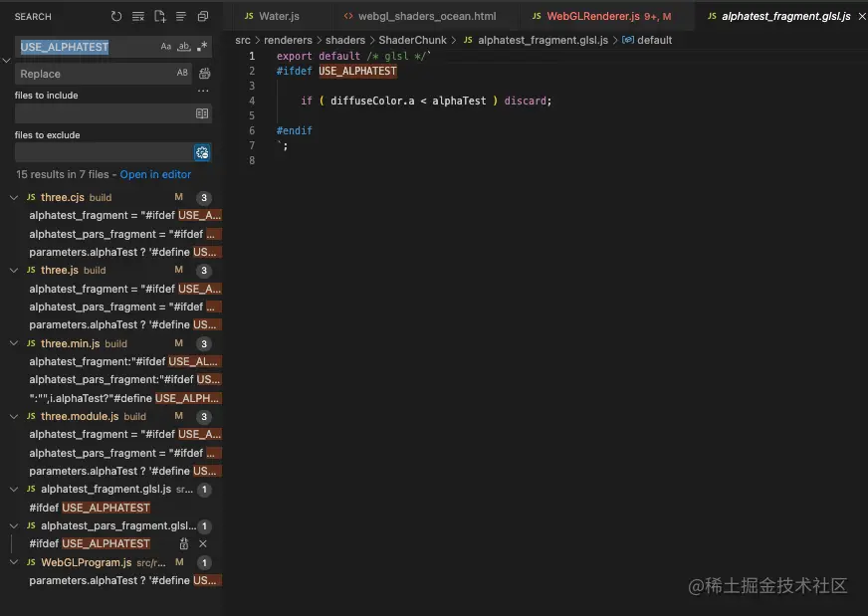
Task: Toggle search only in open editors
Action: click(202, 113)
